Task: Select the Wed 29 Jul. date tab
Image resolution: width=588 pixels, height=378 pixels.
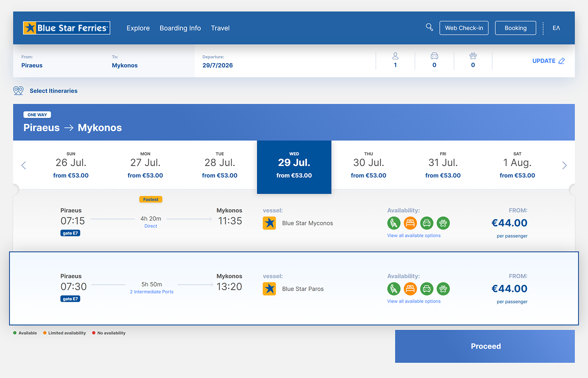Action: [x=294, y=167]
